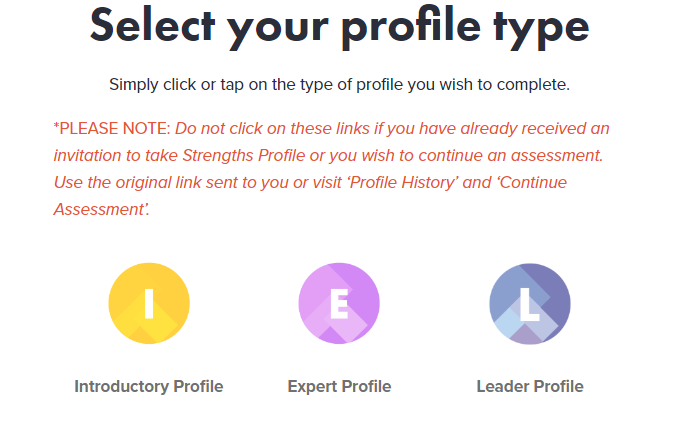Image resolution: width=676 pixels, height=434 pixels.
Task: Choose the purple Expert profile circle icon
Action: [339, 303]
